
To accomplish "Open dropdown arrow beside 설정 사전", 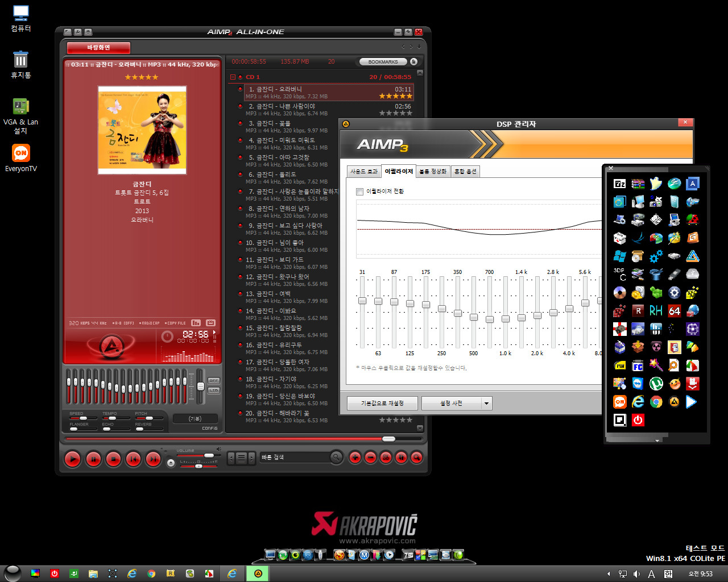I will 486,404.
